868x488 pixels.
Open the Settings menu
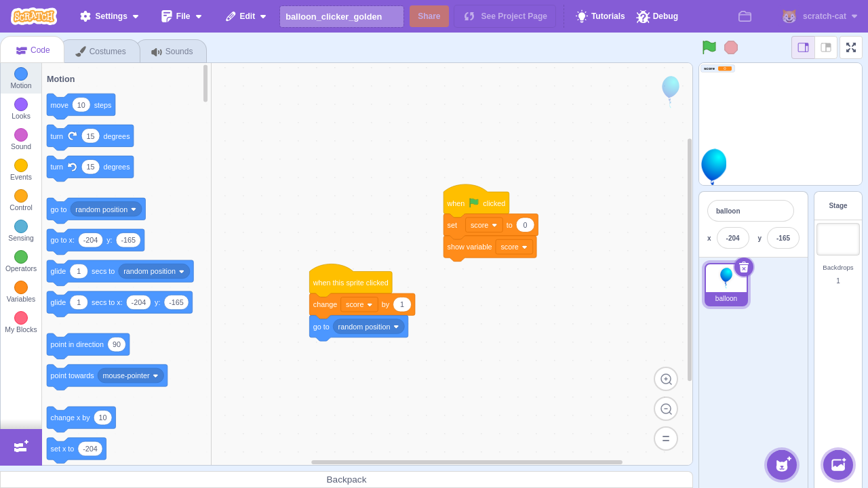pyautogui.click(x=109, y=16)
